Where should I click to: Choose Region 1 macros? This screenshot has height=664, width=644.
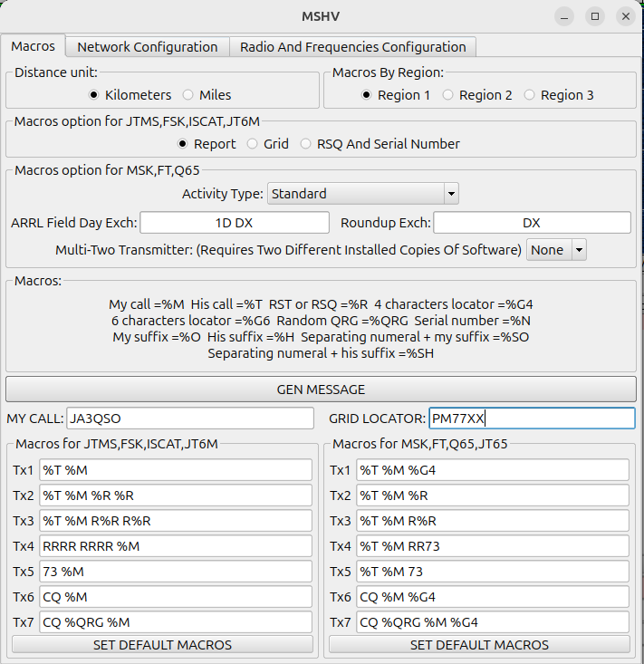pos(396,95)
